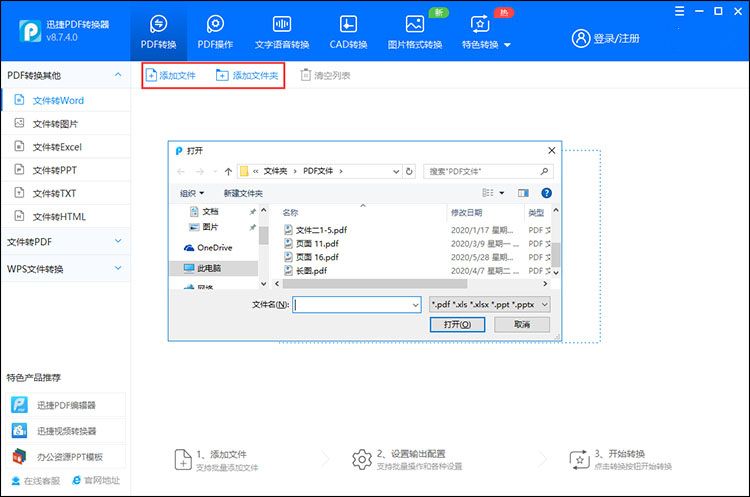
Task: Open the hamburger main menu icon
Action: click(x=679, y=11)
